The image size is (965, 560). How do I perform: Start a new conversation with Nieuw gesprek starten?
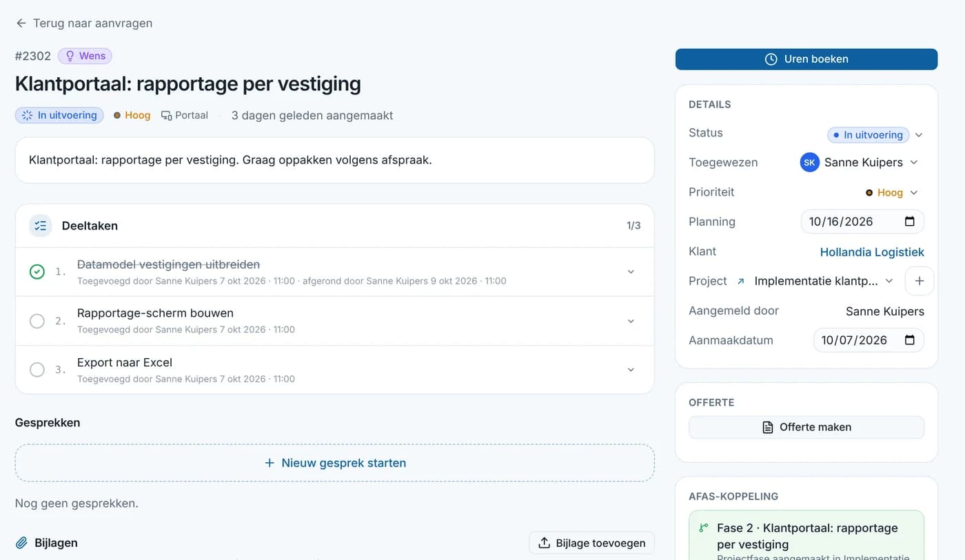(335, 463)
